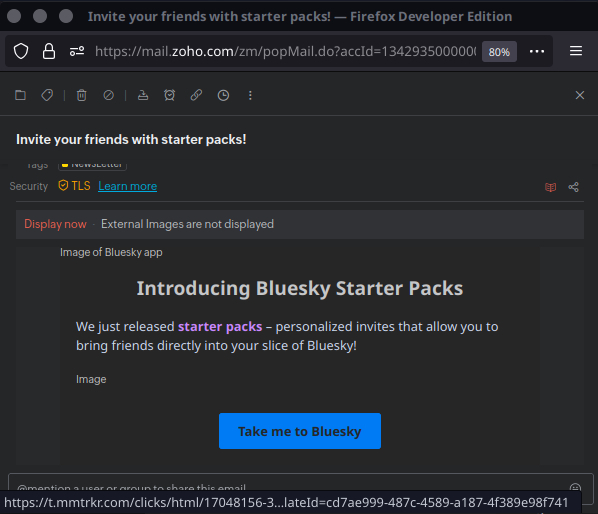The image size is (598, 514).
Task: Click the tag email icon
Action: click(x=47, y=95)
